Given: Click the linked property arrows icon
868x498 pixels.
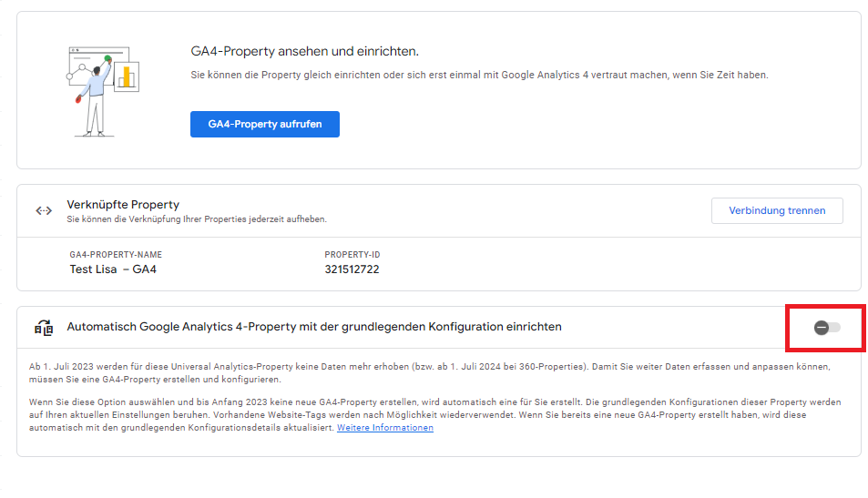Looking at the screenshot, I should click(x=44, y=211).
